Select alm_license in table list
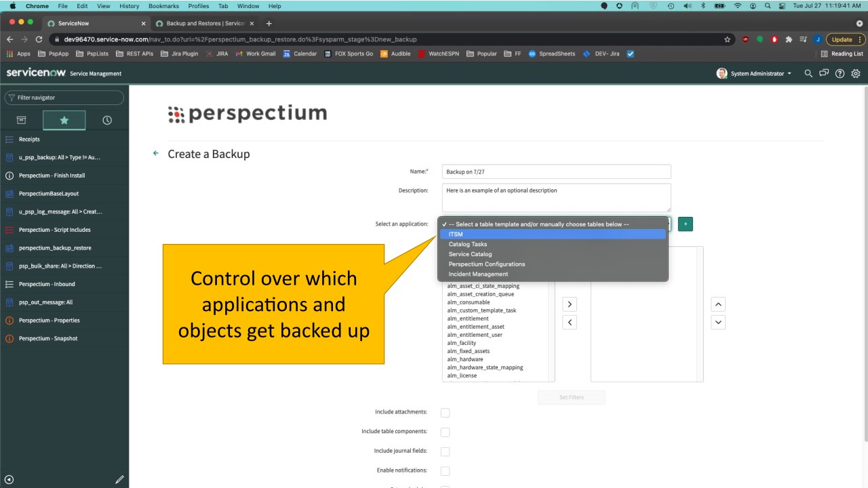The width and height of the screenshot is (868, 488). point(462,375)
